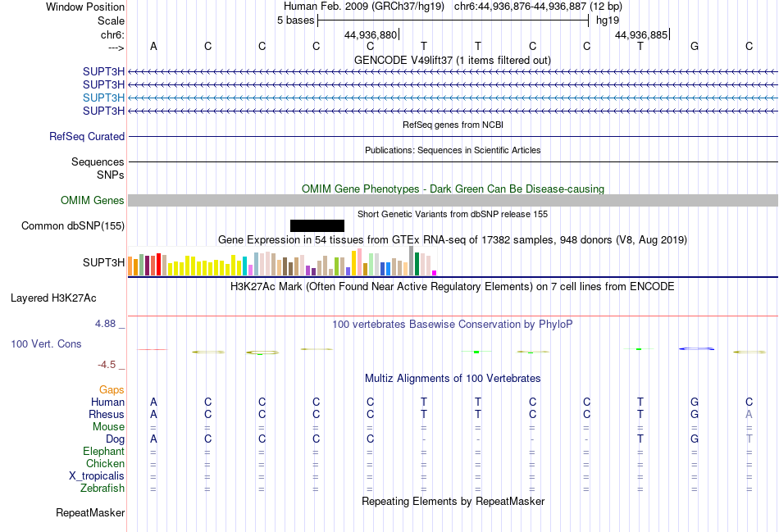The width and height of the screenshot is (779, 532).
Task: Click the 44,936,885 ruler position marker
Action: tap(642, 34)
